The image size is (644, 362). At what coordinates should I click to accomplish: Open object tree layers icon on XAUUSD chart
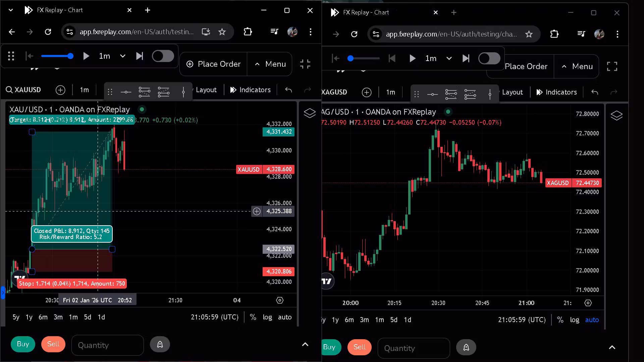[310, 113]
